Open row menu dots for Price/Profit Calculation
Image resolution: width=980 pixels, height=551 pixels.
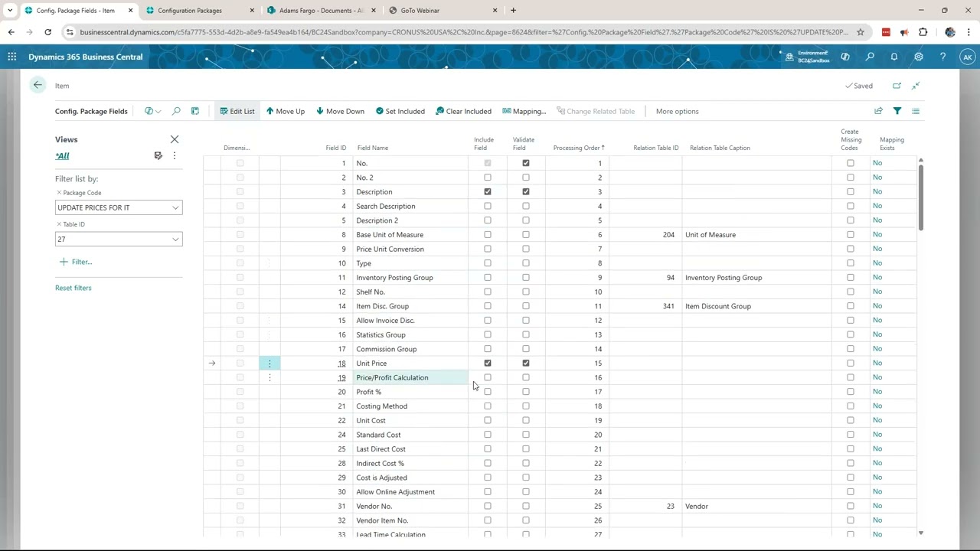(269, 377)
